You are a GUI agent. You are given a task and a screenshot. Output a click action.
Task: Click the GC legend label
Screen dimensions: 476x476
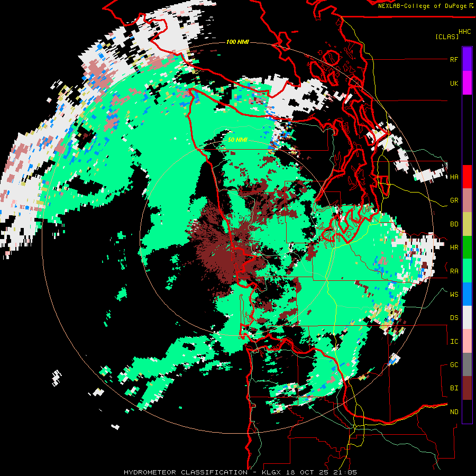coord(454,365)
